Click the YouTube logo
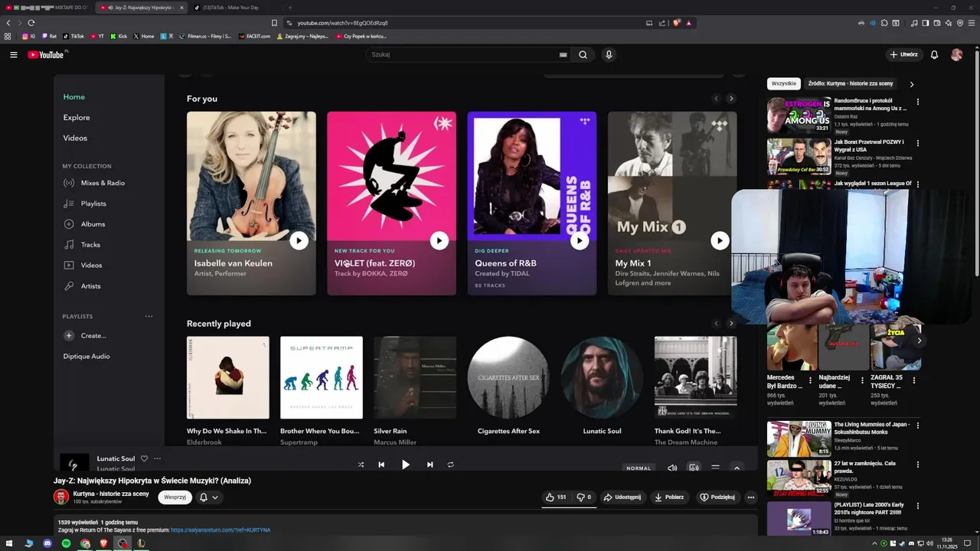Image resolution: width=980 pixels, height=551 pixels. (x=47, y=54)
